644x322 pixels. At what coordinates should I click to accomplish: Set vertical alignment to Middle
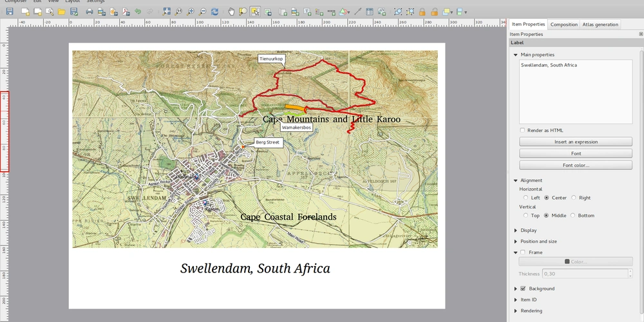(546, 215)
